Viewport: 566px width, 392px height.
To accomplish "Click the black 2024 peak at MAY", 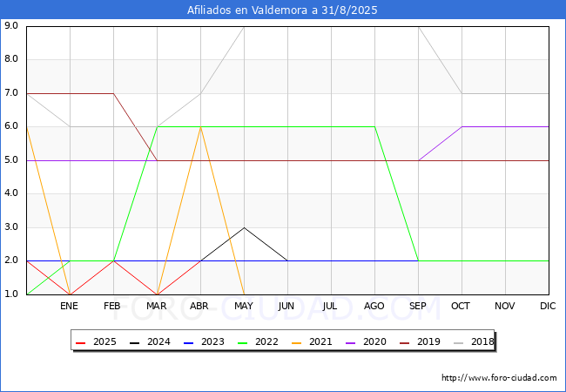I will click(x=245, y=227).
